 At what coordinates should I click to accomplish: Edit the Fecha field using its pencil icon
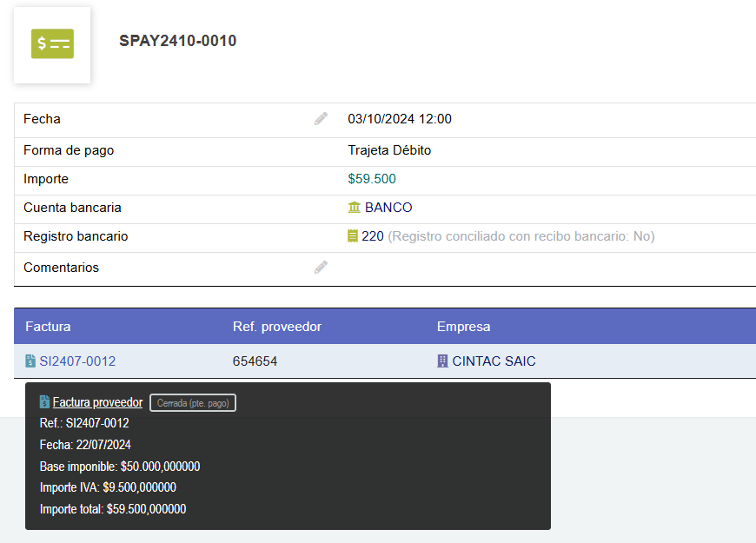(x=321, y=118)
